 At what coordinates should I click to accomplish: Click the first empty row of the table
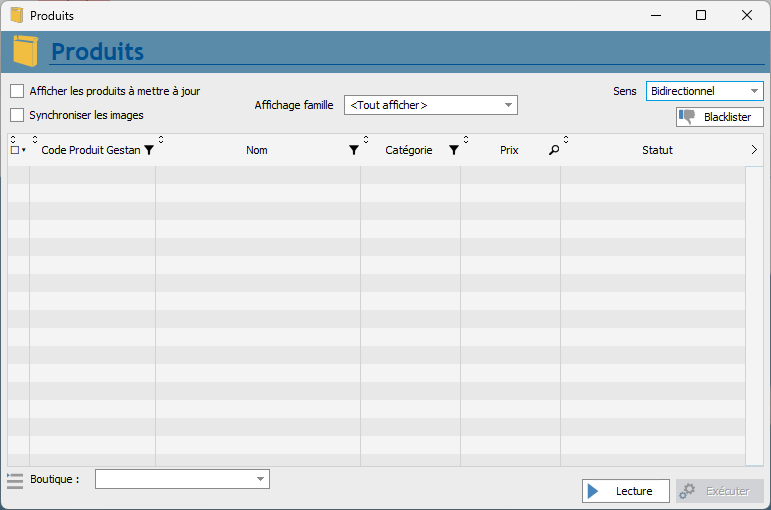[376, 175]
